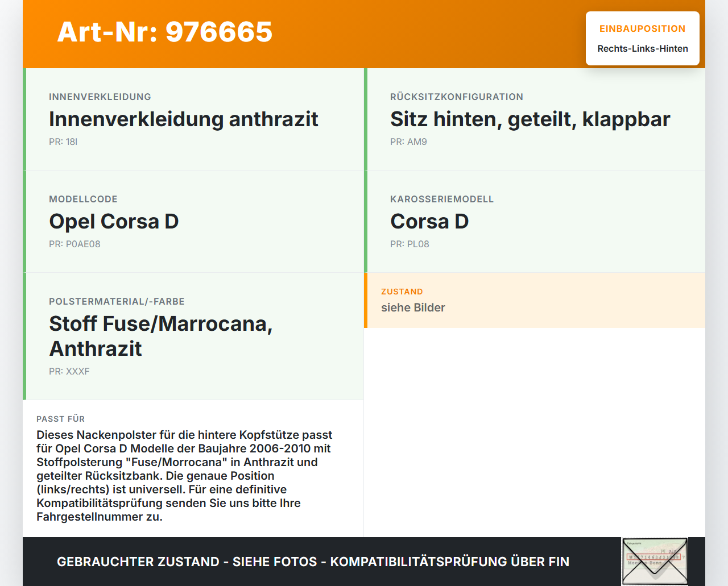This screenshot has width=728, height=586.
Task: Click the PR: AM9 code
Action: 408,142
